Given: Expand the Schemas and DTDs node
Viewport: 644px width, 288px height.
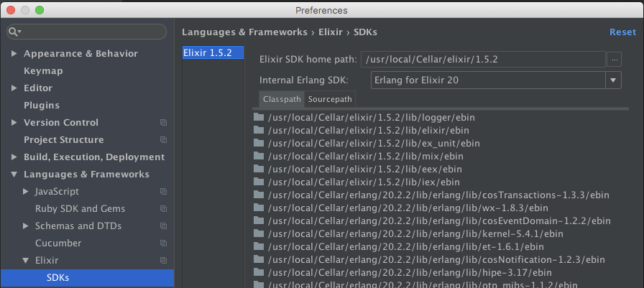Looking at the screenshot, I should pos(26,226).
